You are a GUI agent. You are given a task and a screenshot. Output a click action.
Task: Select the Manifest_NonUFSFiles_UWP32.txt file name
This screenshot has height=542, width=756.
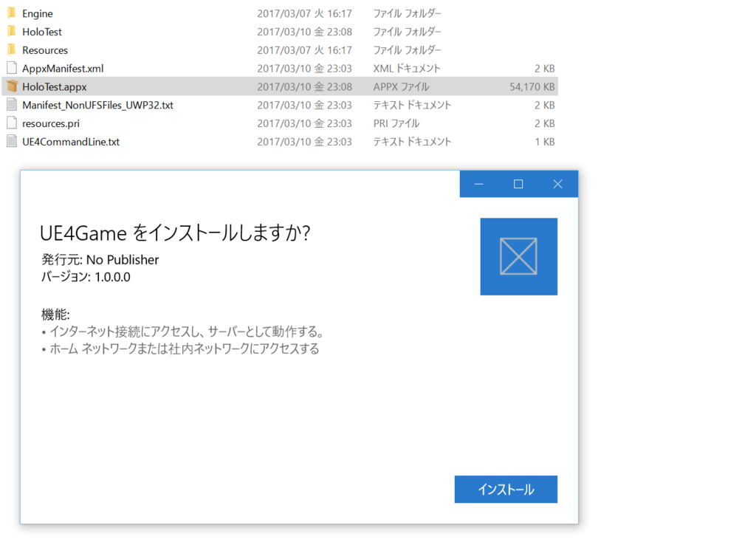tap(98, 105)
